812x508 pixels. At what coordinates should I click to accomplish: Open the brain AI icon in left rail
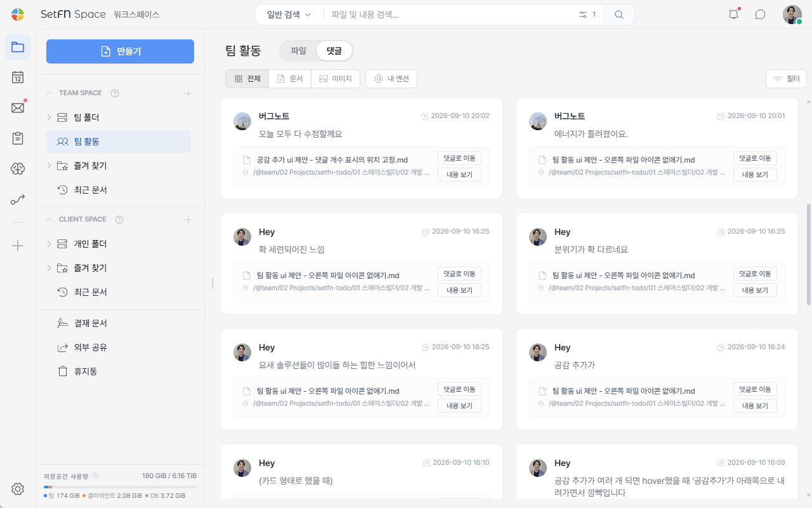18,168
